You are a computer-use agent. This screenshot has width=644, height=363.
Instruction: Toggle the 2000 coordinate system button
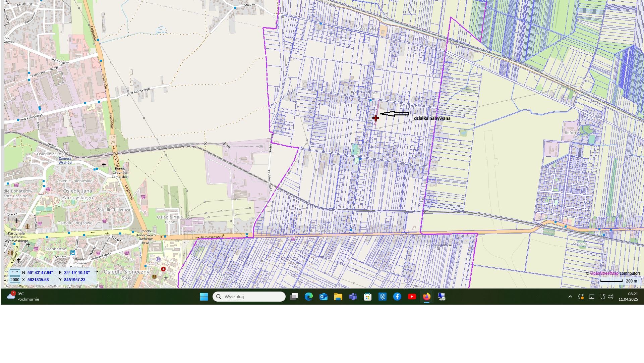coord(15,280)
